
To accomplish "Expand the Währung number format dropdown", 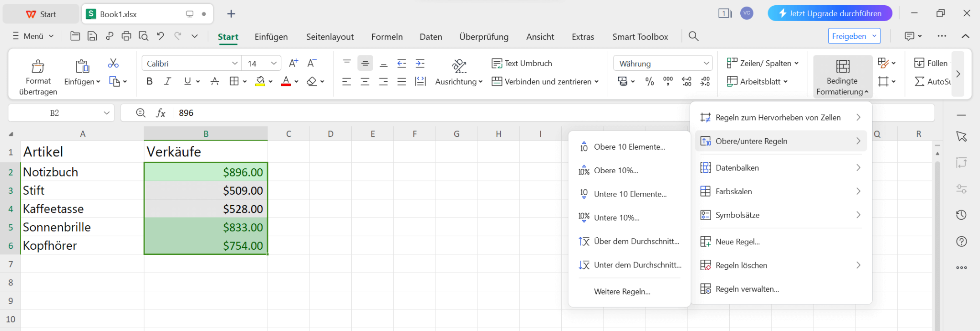I will [x=706, y=63].
